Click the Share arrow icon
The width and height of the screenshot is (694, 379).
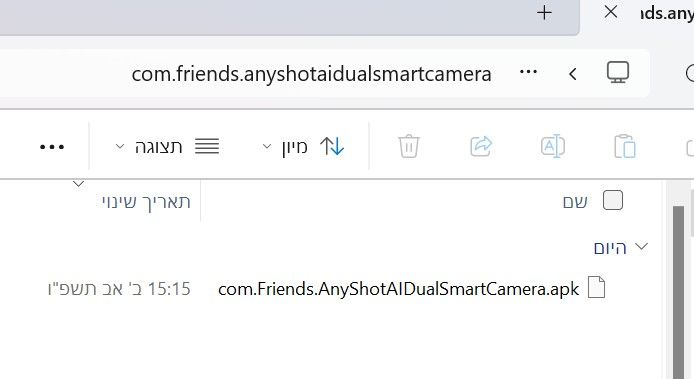[481, 146]
